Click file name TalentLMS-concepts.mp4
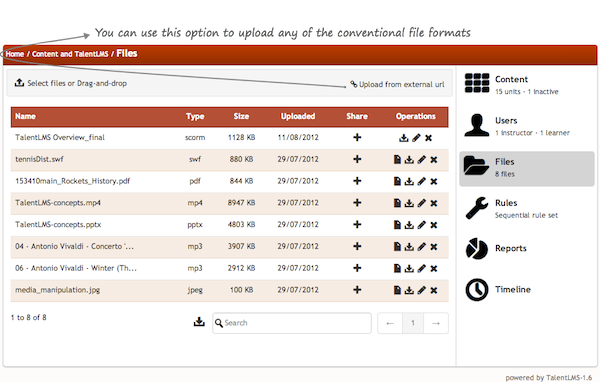This screenshot has width=600, height=382. 58,203
